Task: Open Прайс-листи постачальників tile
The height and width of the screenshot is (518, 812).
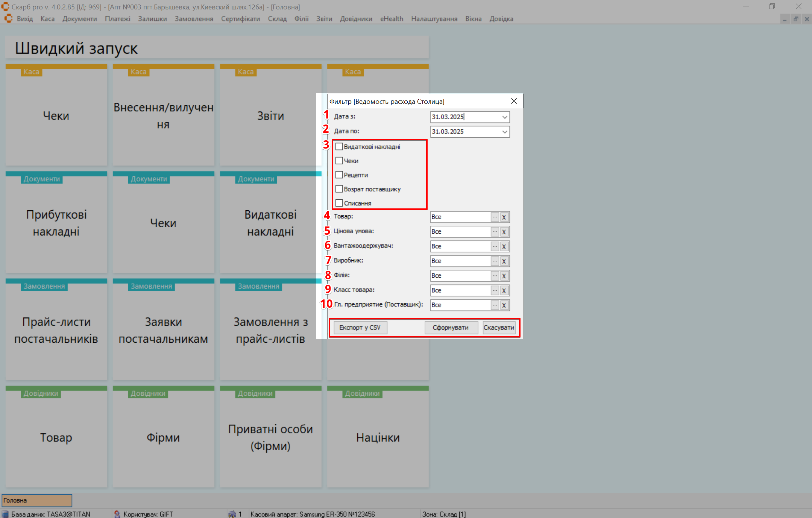Action: [56, 330]
